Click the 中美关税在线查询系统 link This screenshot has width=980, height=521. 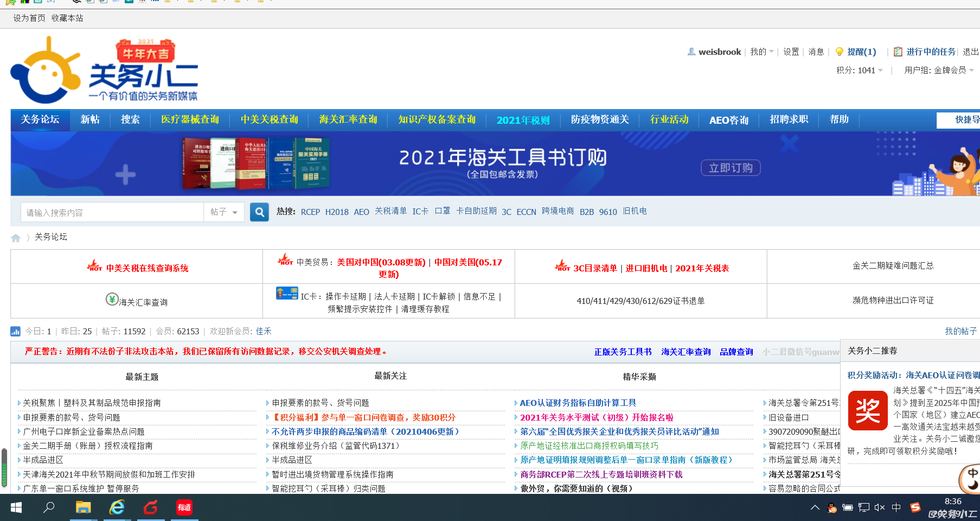(x=147, y=268)
